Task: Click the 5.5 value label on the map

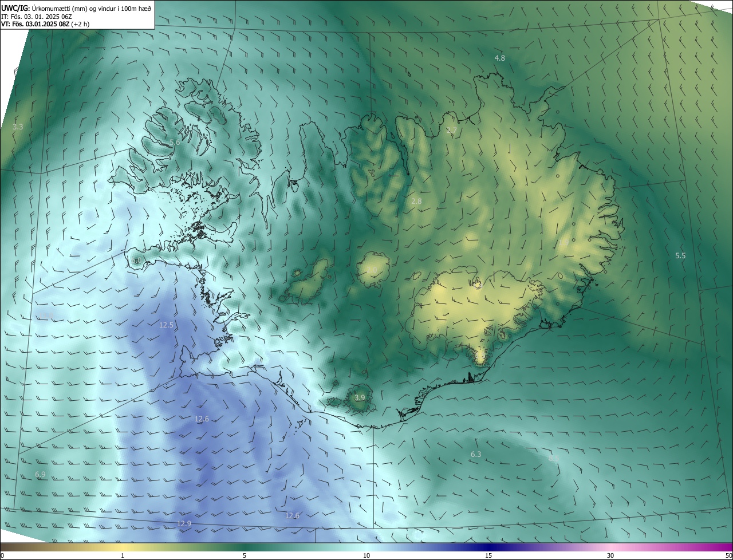Action: click(680, 255)
